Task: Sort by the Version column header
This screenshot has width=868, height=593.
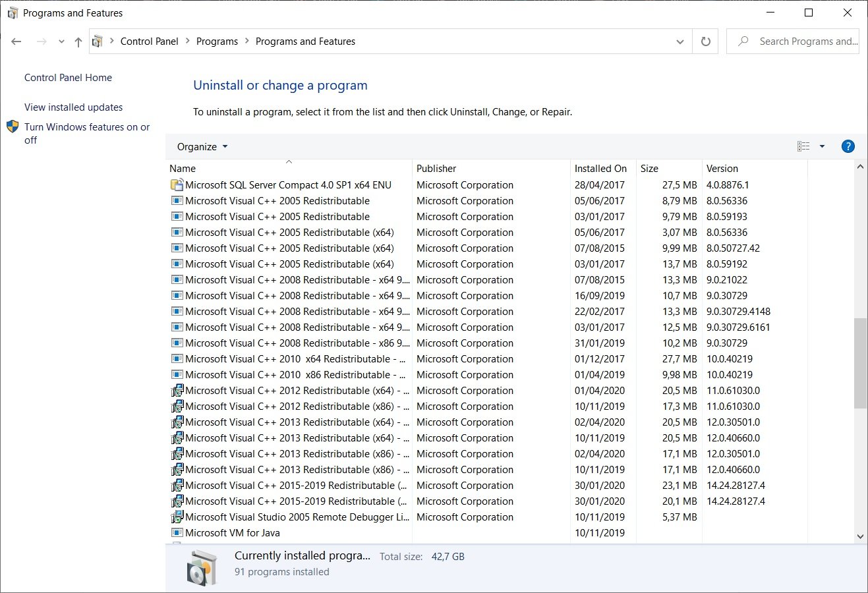Action: [755, 169]
